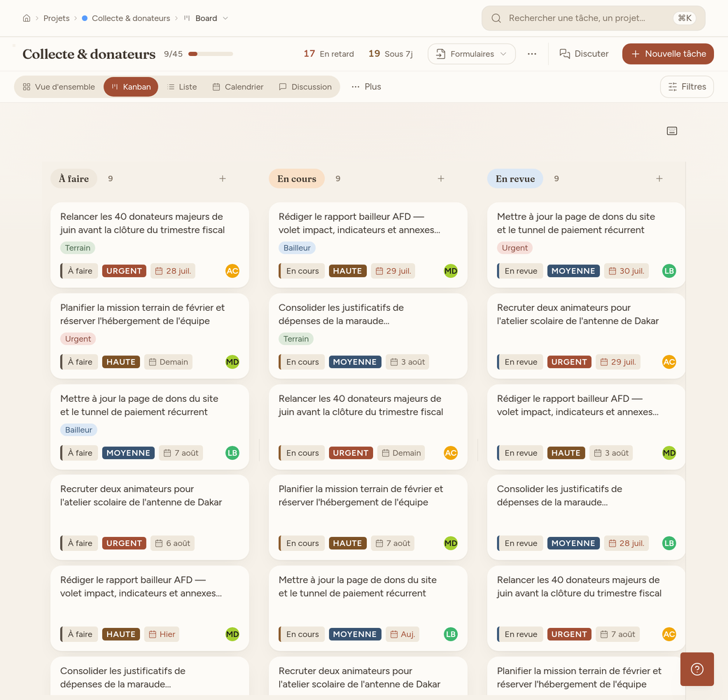The image size is (728, 700).
Task: Click the AC avatar on the En revue 29 juil. card
Action: (669, 362)
